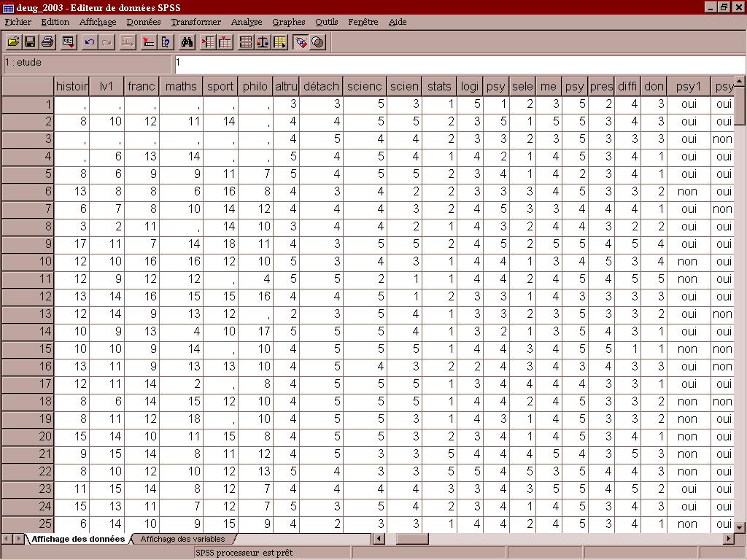Select the détach column header
The image size is (747, 560).
[x=321, y=86]
